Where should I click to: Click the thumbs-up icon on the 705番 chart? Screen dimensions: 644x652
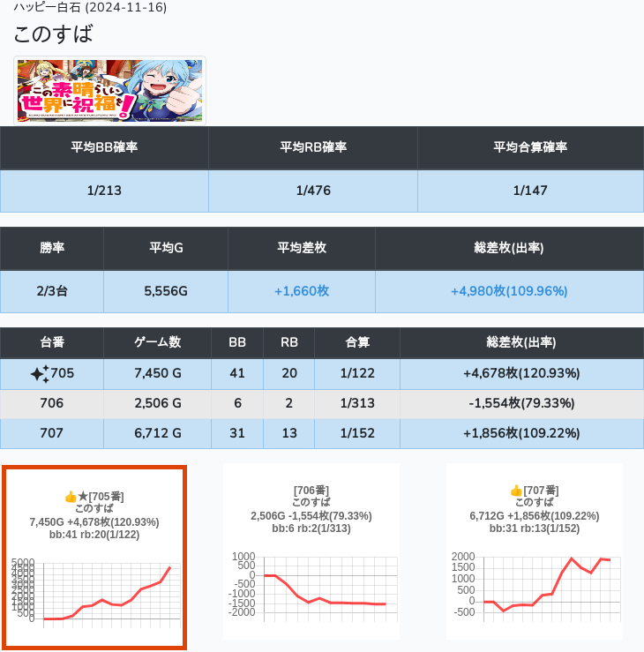click(71, 497)
